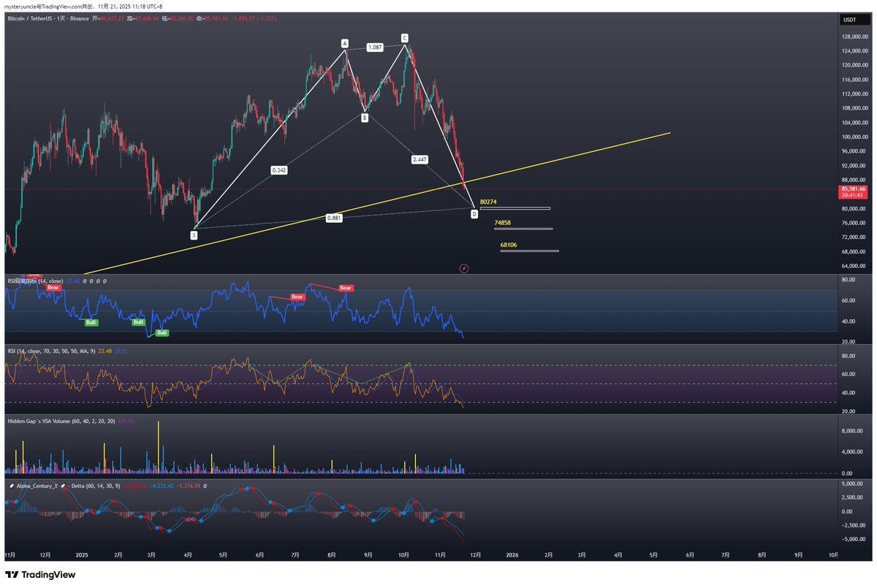
Task: Select the 0.881 ratio label
Action: click(x=333, y=217)
